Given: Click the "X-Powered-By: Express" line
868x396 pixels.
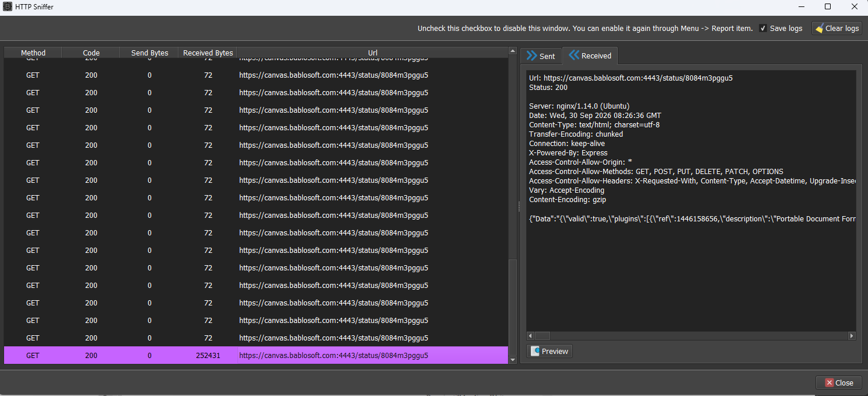Looking at the screenshot, I should [x=568, y=153].
